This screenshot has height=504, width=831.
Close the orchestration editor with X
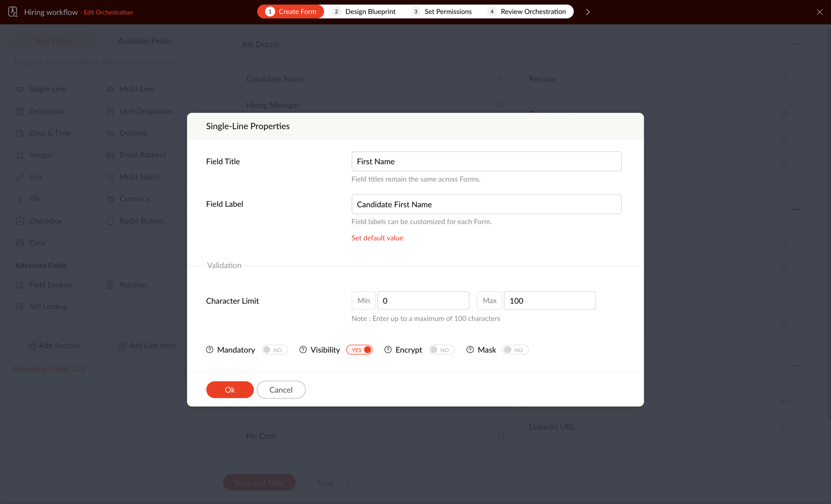pyautogui.click(x=820, y=12)
